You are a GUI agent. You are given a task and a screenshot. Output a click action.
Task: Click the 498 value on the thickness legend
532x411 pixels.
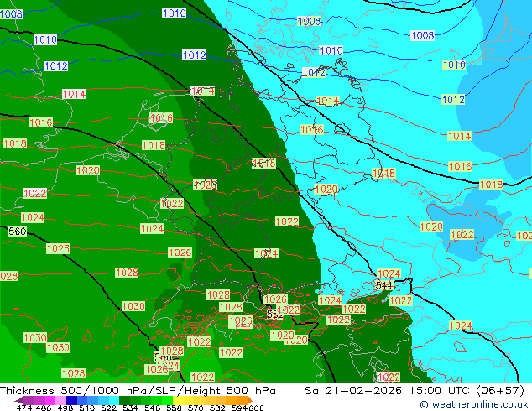pyautogui.click(x=65, y=408)
